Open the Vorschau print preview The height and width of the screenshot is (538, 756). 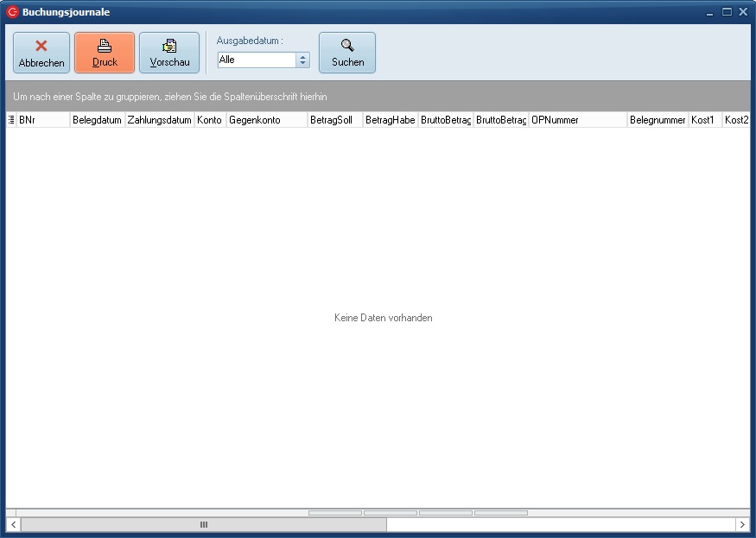pyautogui.click(x=169, y=53)
